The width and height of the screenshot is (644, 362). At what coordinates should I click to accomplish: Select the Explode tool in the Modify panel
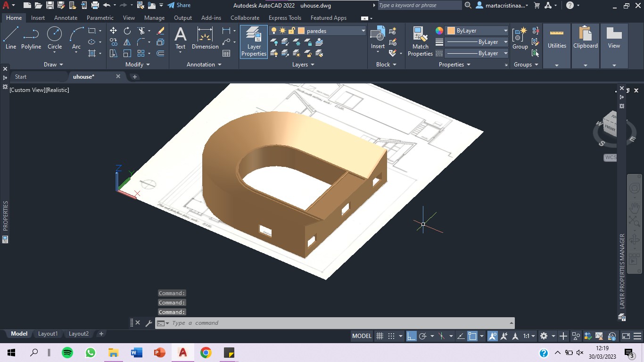pyautogui.click(x=160, y=42)
